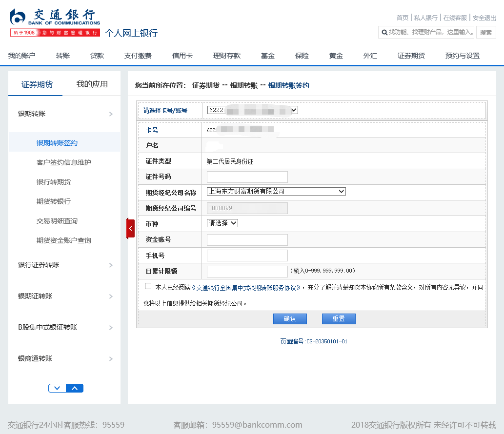Open the 支付缴费 menu

tap(138, 56)
